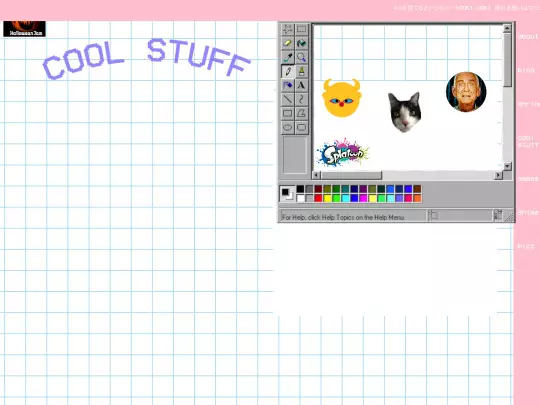
Task: Open the cool stuff sidebar link
Action: (528, 142)
